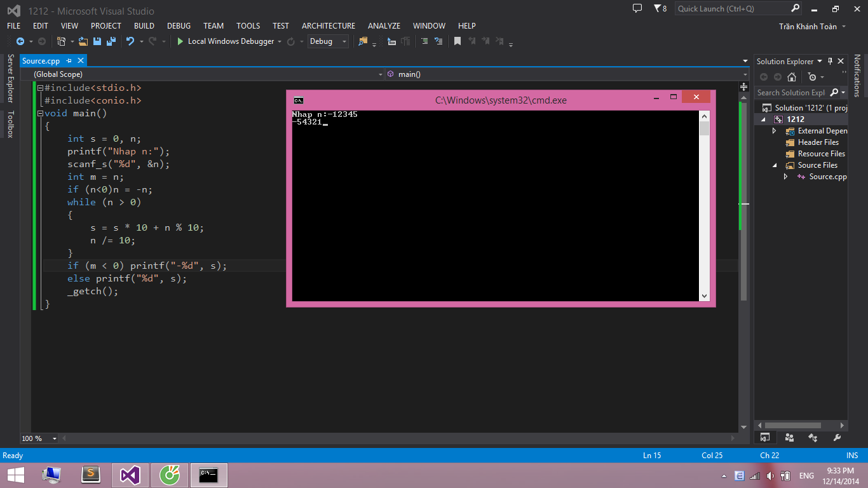Open the FILE menu

13,25
